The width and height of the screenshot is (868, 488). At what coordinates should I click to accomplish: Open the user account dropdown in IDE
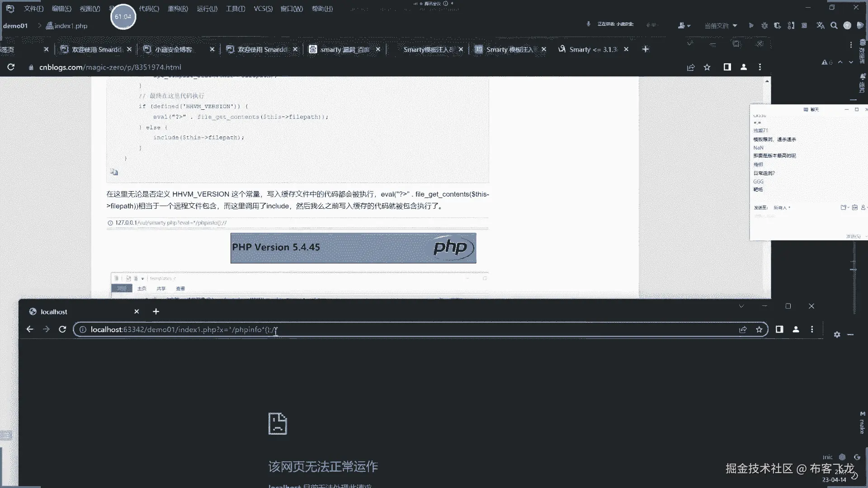click(684, 26)
